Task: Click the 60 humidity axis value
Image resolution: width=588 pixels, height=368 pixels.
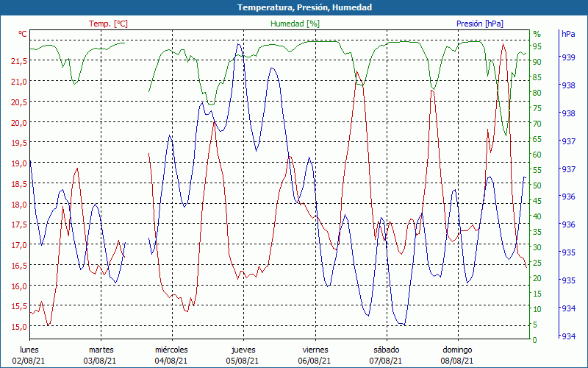Action: point(537,155)
